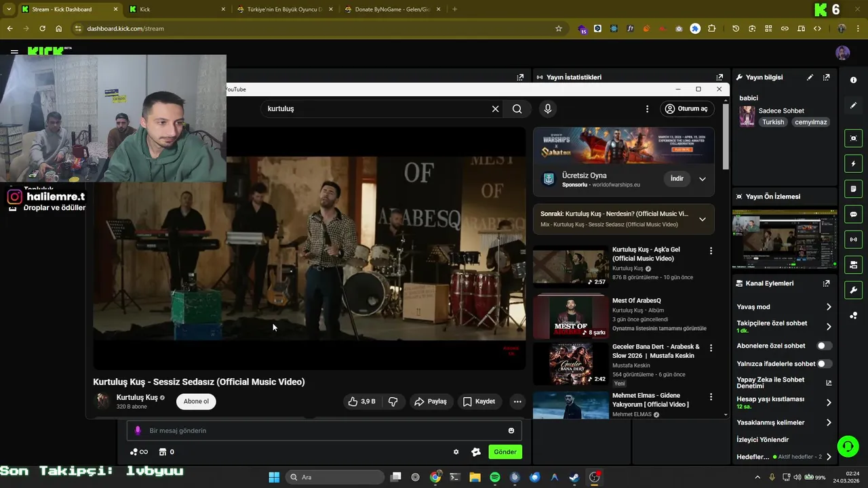868x488 pixels.
Task: Open Geceler Bana Dert video thumbnail
Action: 571,364
